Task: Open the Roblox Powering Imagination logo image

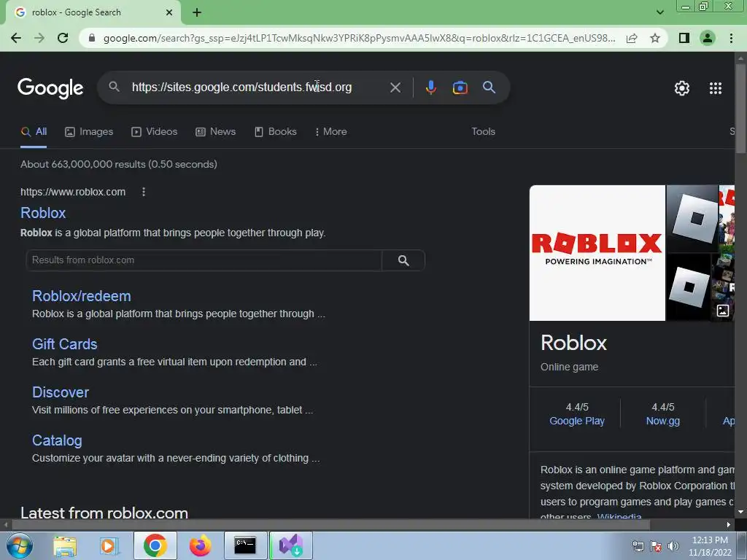Action: [x=597, y=253]
